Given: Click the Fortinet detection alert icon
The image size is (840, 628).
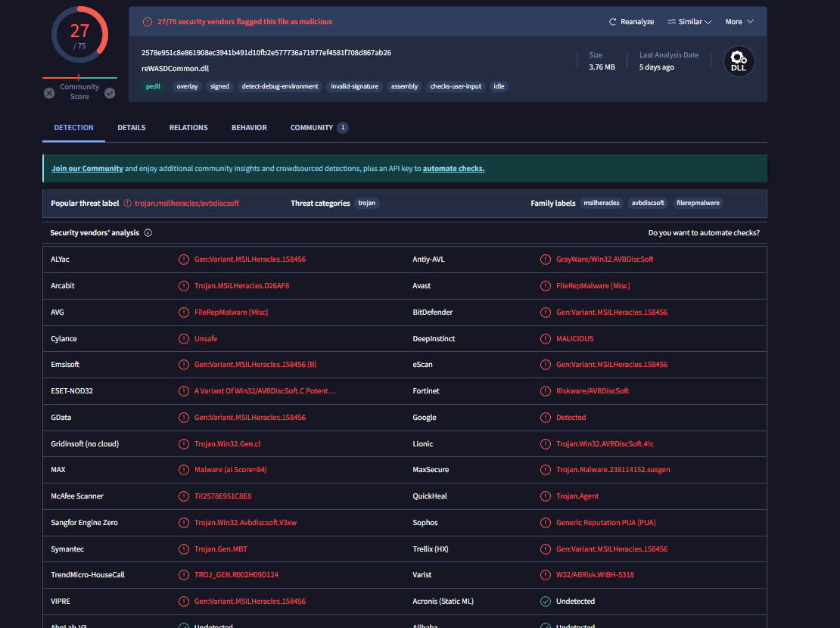Looking at the screenshot, I should pos(546,391).
